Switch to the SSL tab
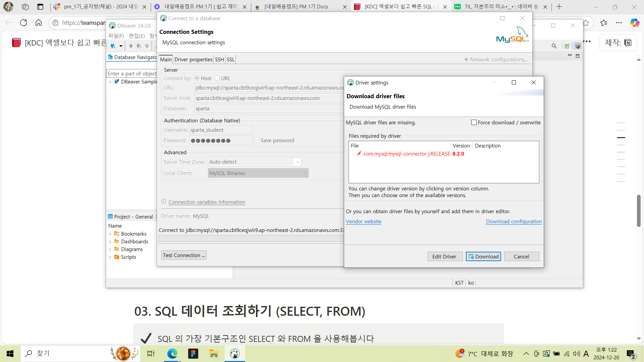Screen dimensions: 644x362 (x=230, y=59)
